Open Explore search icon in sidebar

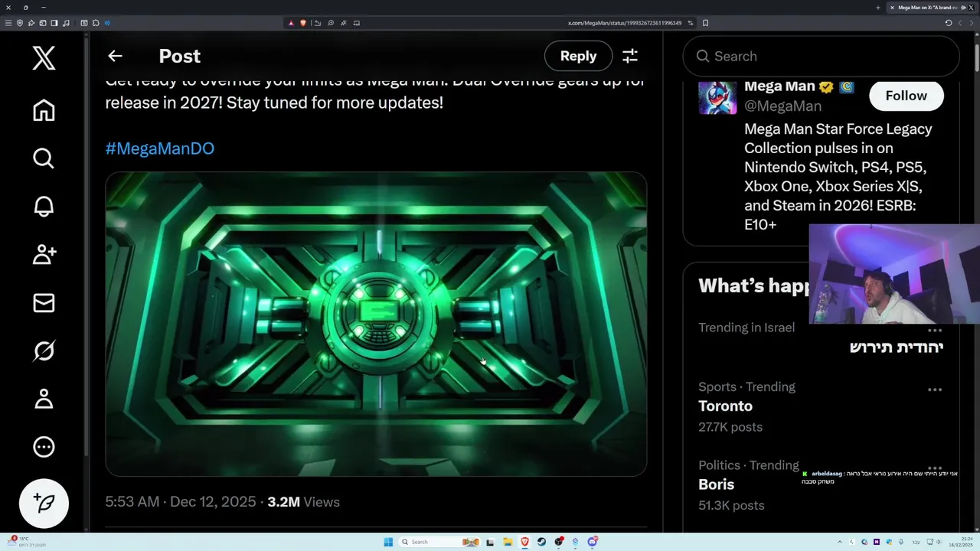44,158
